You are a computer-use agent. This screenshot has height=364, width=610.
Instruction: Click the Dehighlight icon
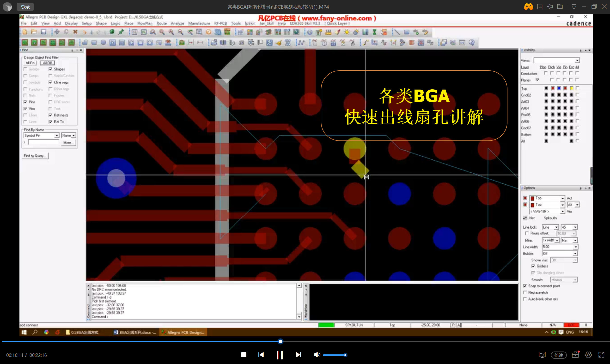tap(356, 32)
